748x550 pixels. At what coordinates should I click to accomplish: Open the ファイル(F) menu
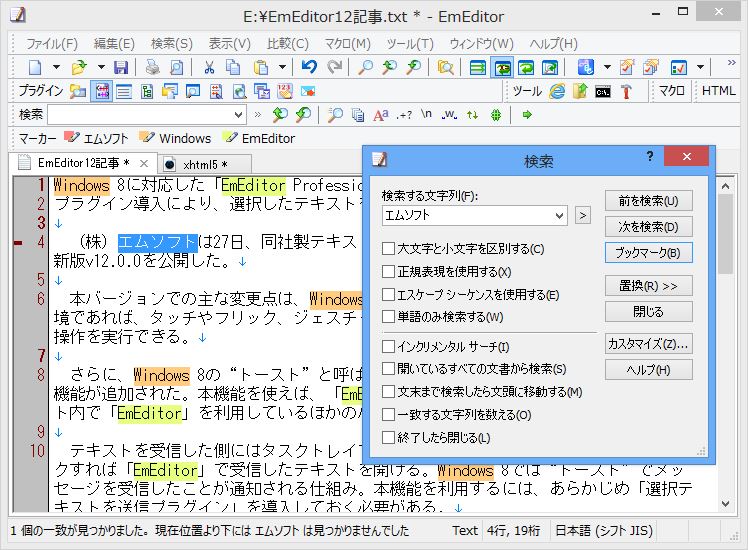[52, 44]
